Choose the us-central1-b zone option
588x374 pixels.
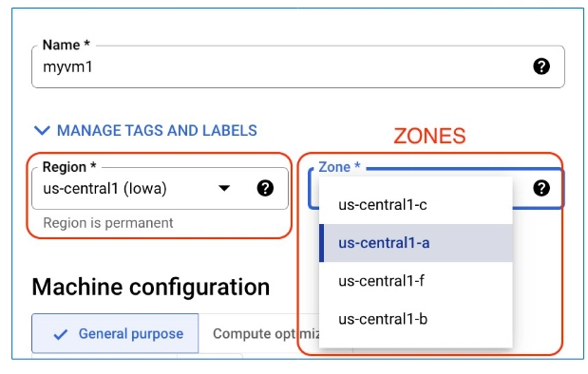pyautogui.click(x=416, y=319)
